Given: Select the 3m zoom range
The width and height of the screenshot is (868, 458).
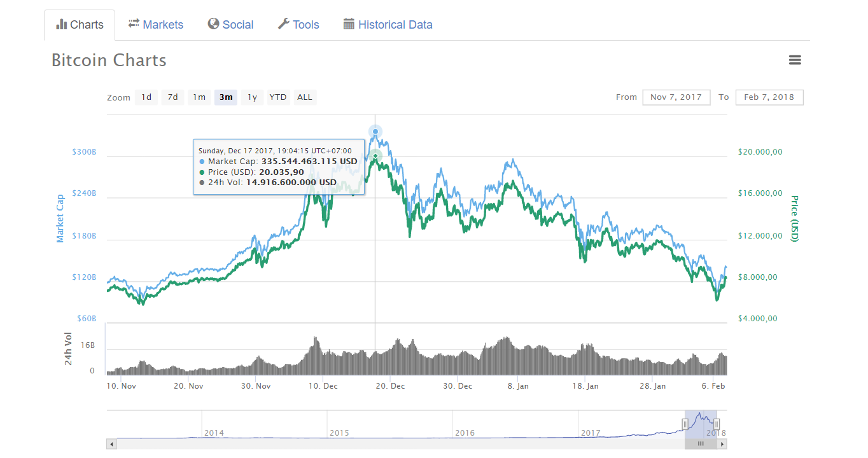Looking at the screenshot, I should (226, 97).
